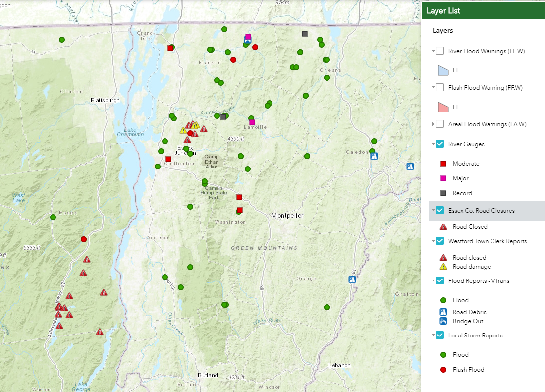The width and height of the screenshot is (545, 392).
Task: Collapse the Westford Town Clerk Reports legend arrow
Action: [433, 241]
